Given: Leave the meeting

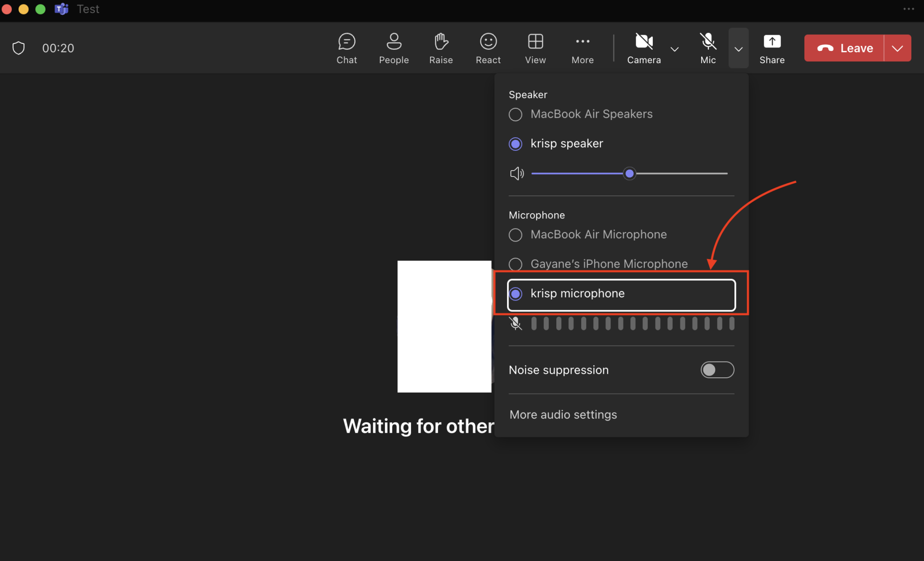Looking at the screenshot, I should (846, 48).
